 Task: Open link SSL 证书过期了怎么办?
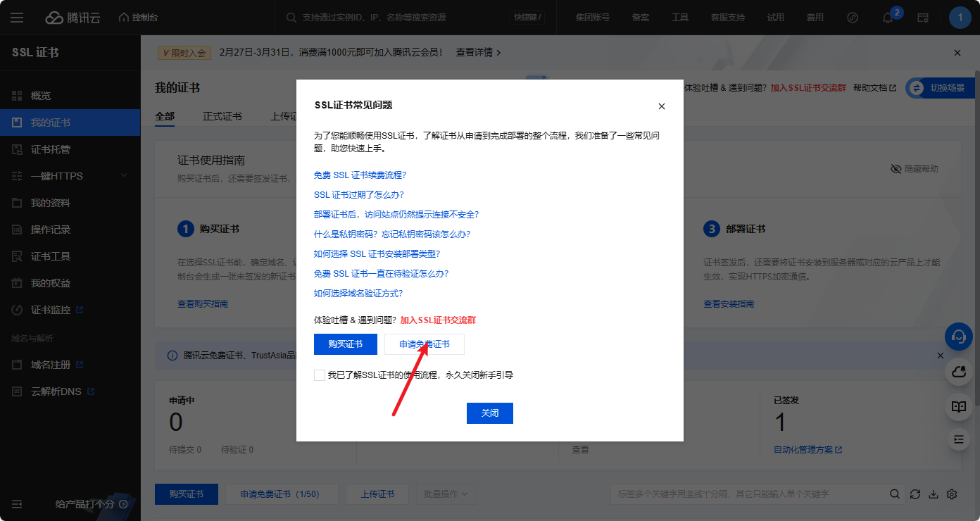(359, 195)
